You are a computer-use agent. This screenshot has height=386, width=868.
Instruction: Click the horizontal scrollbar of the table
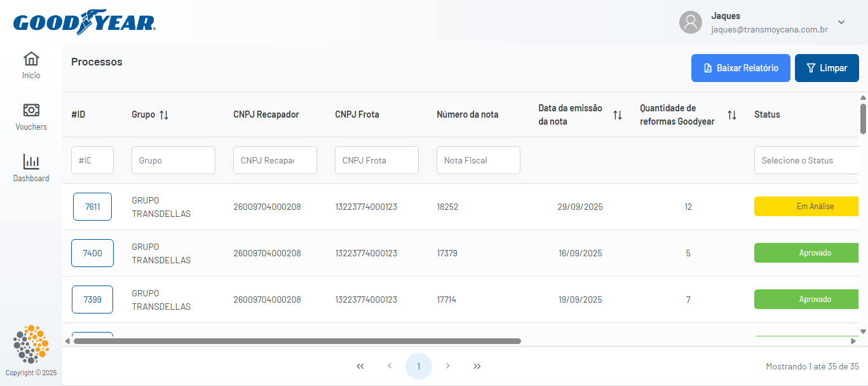[x=297, y=341]
